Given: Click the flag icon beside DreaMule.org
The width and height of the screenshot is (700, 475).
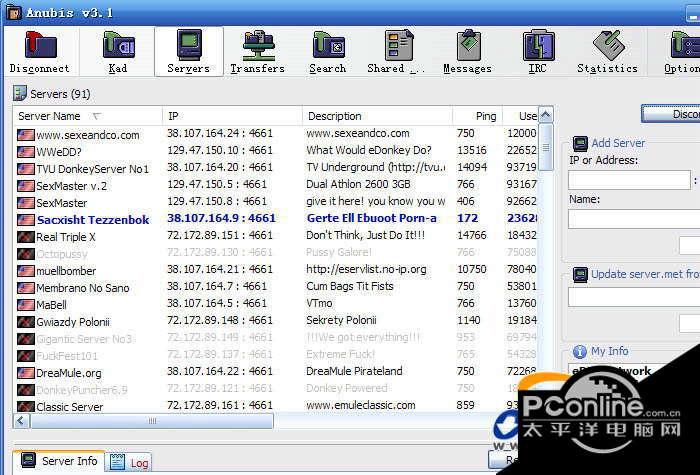Looking at the screenshot, I should [x=25, y=373].
